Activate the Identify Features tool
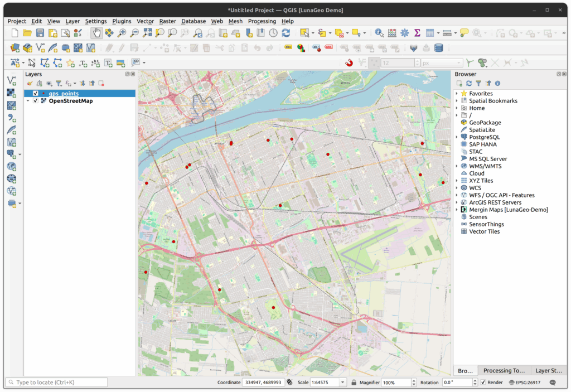 click(x=379, y=33)
